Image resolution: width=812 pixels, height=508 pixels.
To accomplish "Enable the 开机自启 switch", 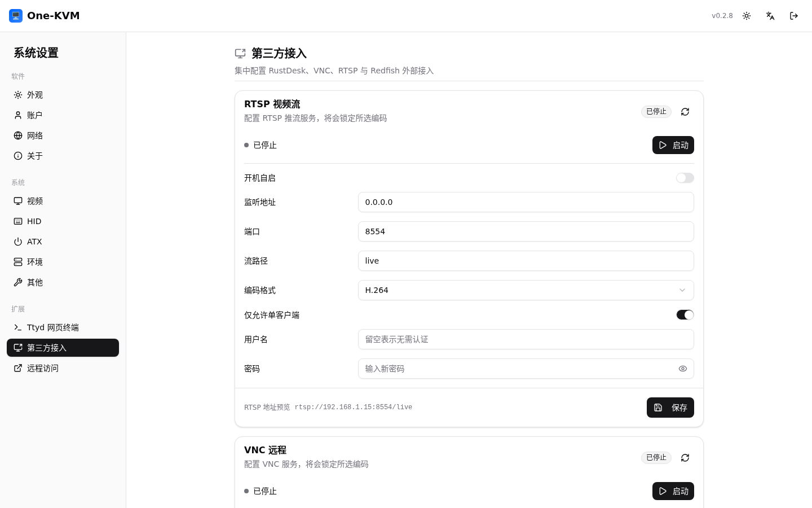I will tap(685, 178).
